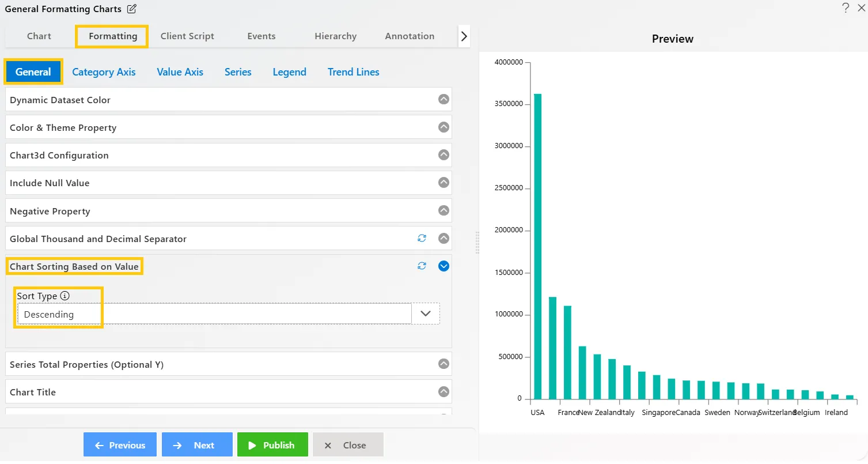Open the Hierarchy tab
This screenshot has height=464, width=868.
click(336, 36)
